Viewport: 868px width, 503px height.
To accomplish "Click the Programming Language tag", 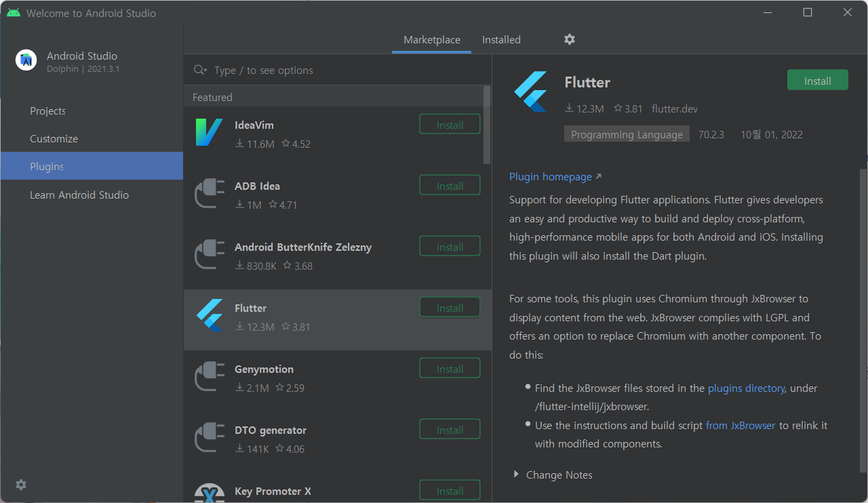I will point(627,134).
